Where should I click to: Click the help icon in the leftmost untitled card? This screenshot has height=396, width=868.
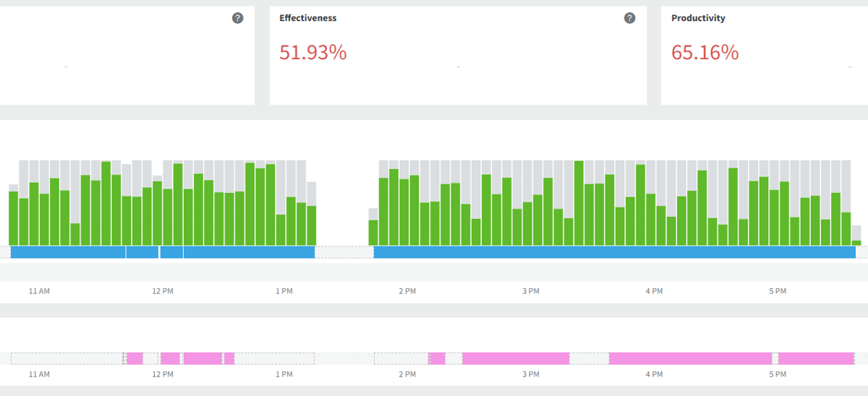coord(237,18)
